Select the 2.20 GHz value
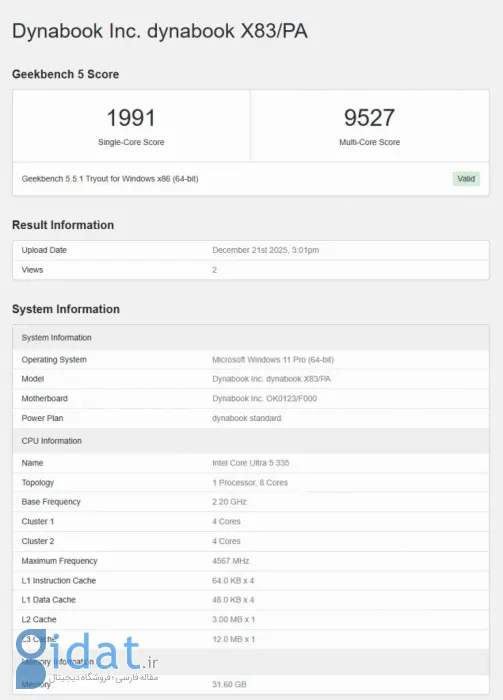Screen dimensions: 503x700 (x=229, y=502)
